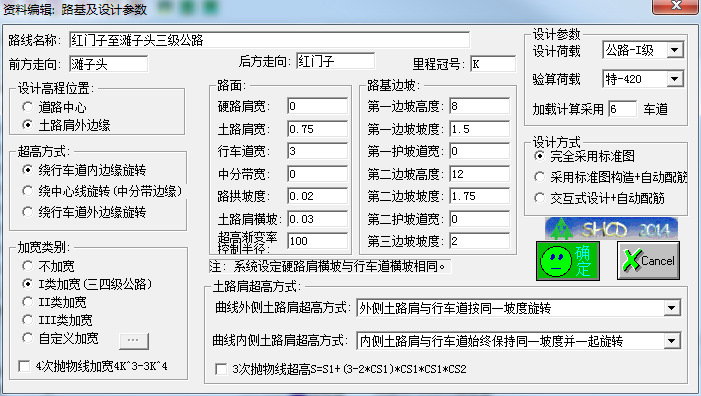
Task: Open the 设计荷载 dropdown
Action: (675, 50)
